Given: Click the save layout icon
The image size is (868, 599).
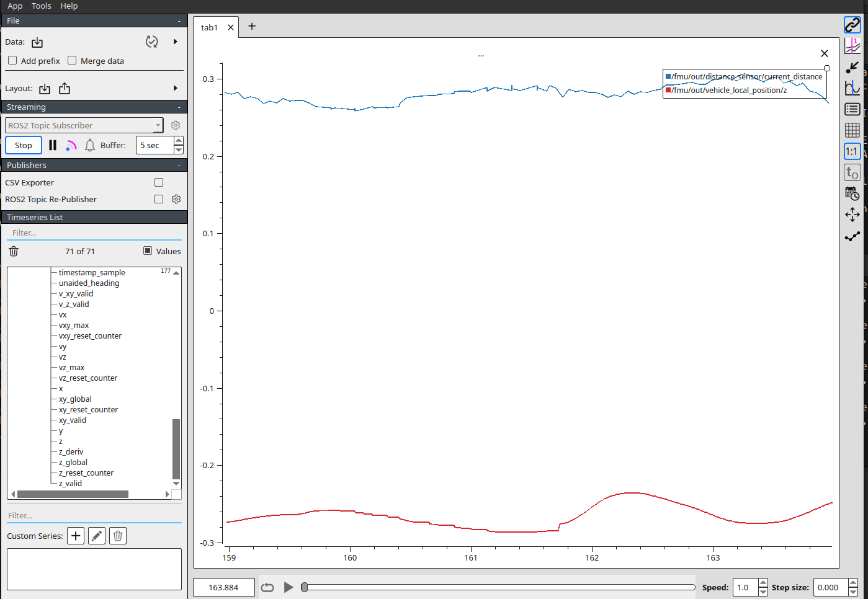Looking at the screenshot, I should click(x=65, y=89).
